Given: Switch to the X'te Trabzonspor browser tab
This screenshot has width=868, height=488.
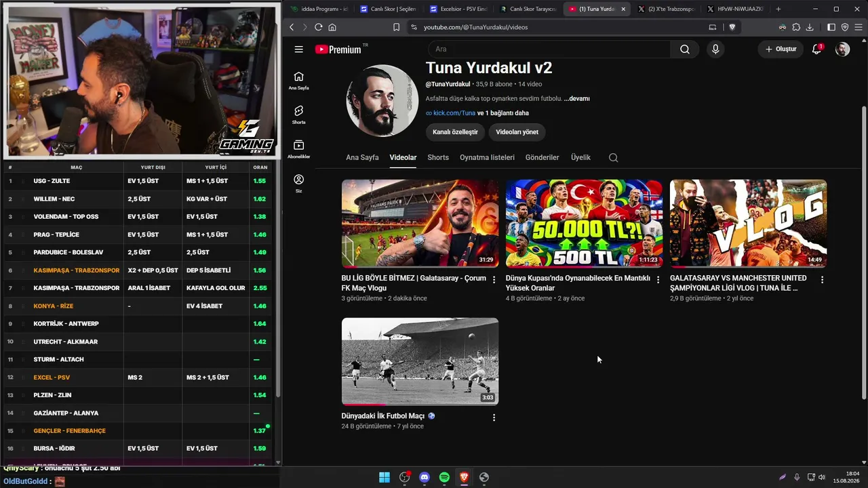Looking at the screenshot, I should (666, 9).
